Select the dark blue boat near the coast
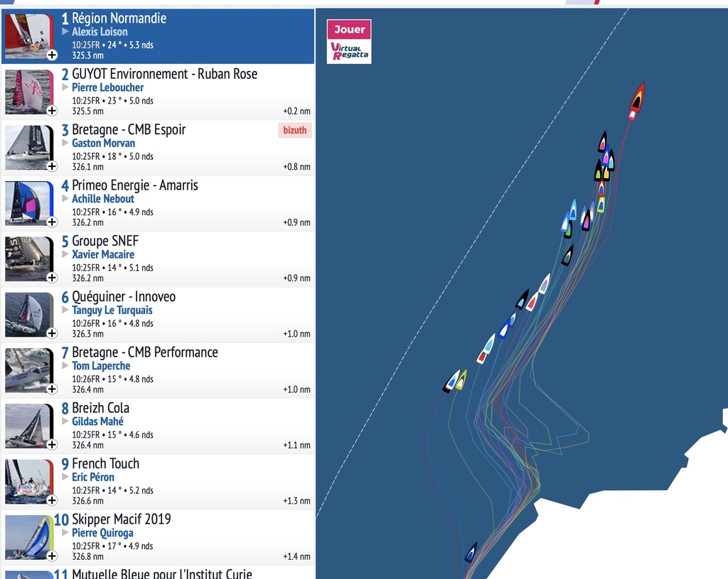728x579 pixels. [x=471, y=552]
